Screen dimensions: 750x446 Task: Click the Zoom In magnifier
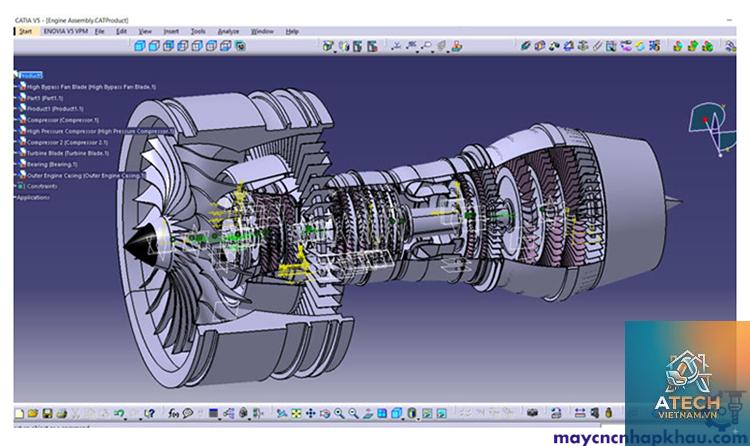(339, 413)
